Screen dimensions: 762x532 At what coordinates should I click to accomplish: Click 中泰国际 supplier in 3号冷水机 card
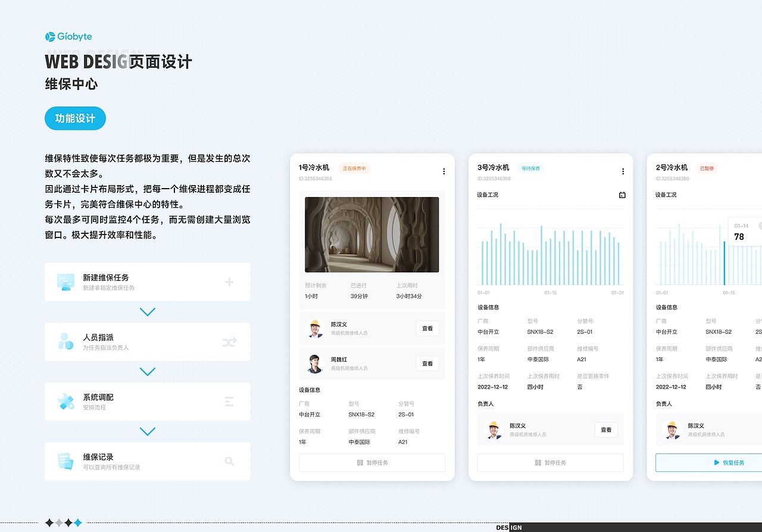[x=538, y=359]
